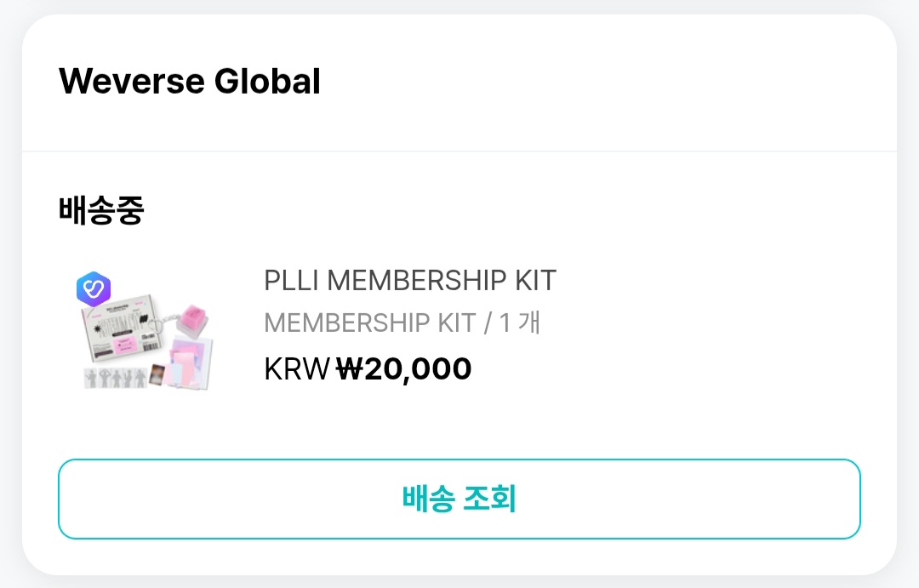Click the Weverse membership badge icon
This screenshot has height=588, width=919.
(94, 290)
